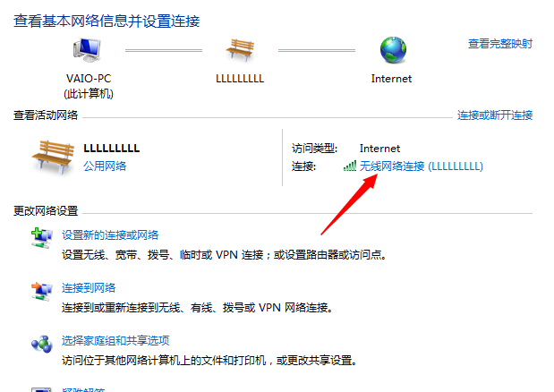Open 设置新的连接或网络 link
The height and width of the screenshot is (392, 554).
(110, 234)
